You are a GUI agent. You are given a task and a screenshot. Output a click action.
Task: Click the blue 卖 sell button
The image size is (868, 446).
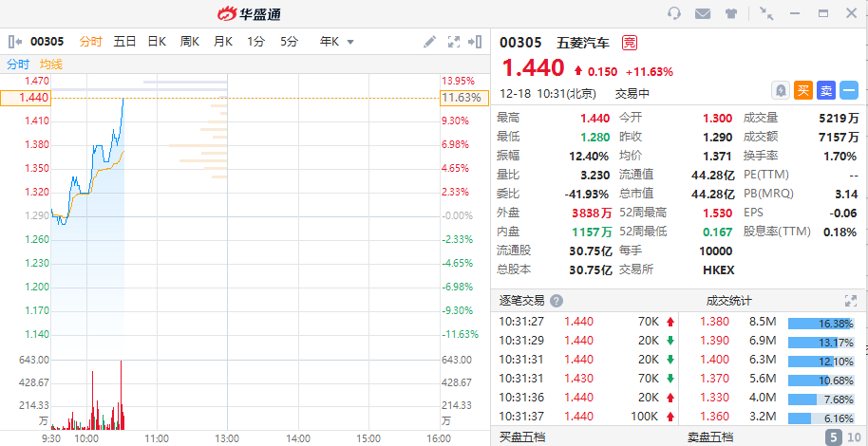point(826,90)
